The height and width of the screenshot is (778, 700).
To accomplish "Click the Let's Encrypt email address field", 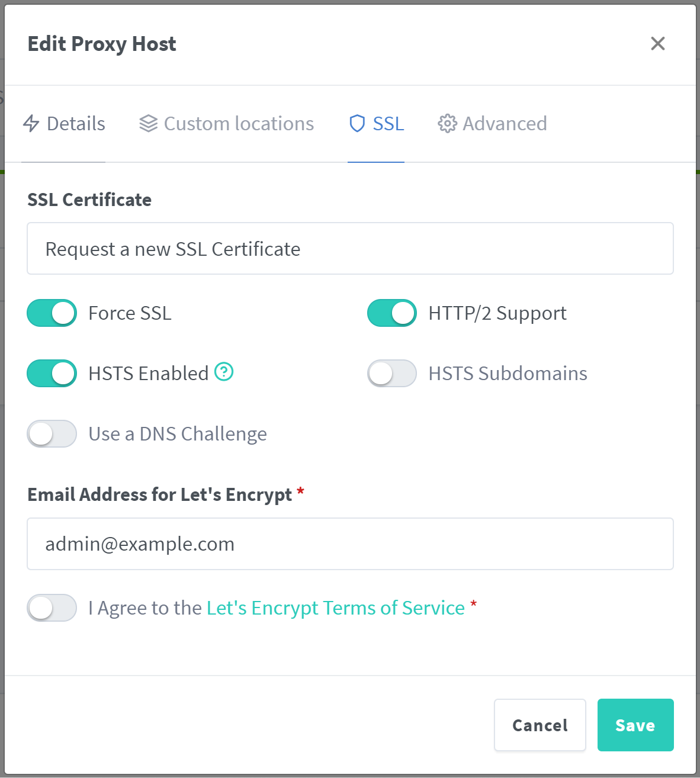I will pos(350,544).
